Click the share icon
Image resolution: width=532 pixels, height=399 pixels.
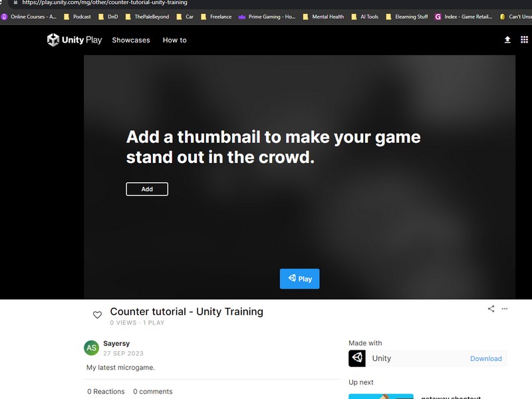491,309
